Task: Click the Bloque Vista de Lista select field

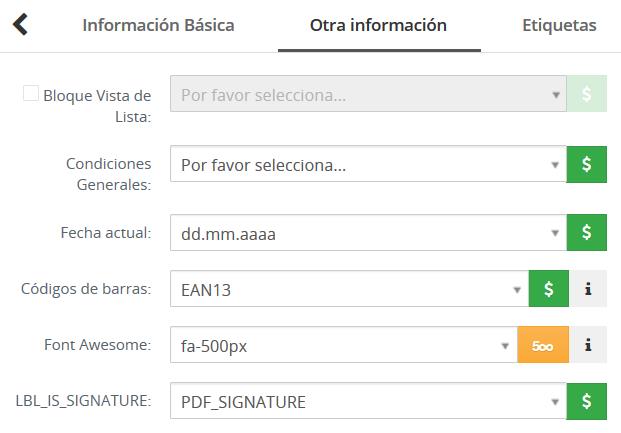Action: [368, 94]
